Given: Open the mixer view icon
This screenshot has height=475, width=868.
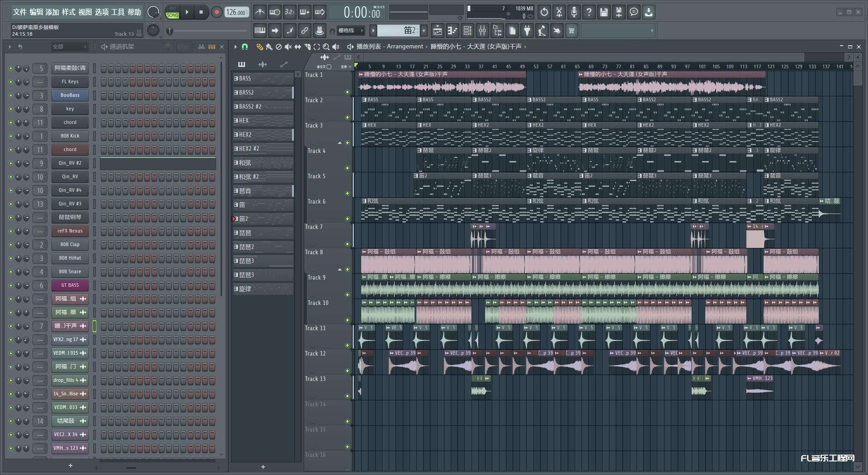Looking at the screenshot, I should (482, 31).
